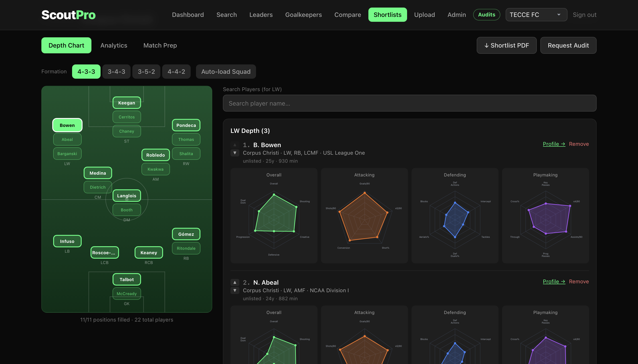The image size is (638, 364).
Task: Move N. Abeal down in LW depth
Action: (235, 290)
